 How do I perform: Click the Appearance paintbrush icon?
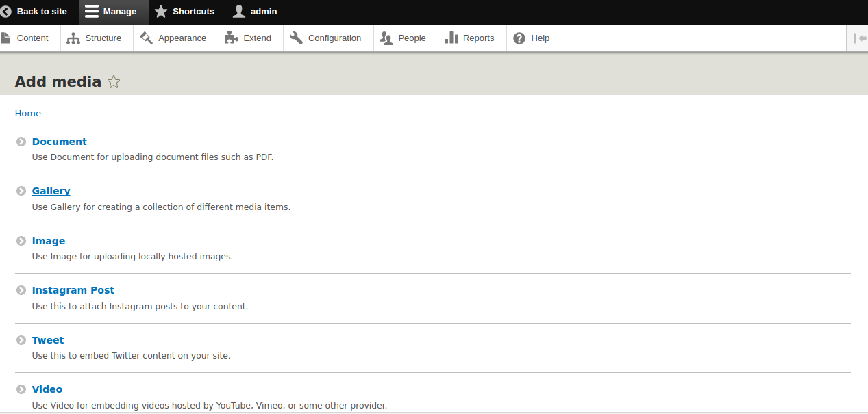click(x=147, y=38)
